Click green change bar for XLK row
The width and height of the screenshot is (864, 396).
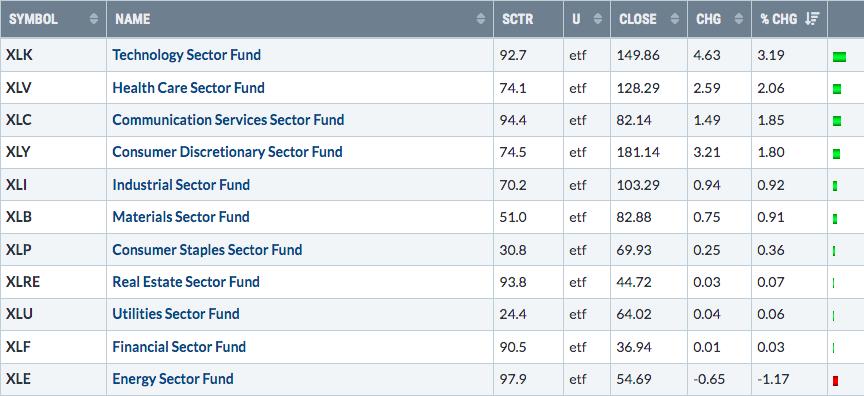839,56
